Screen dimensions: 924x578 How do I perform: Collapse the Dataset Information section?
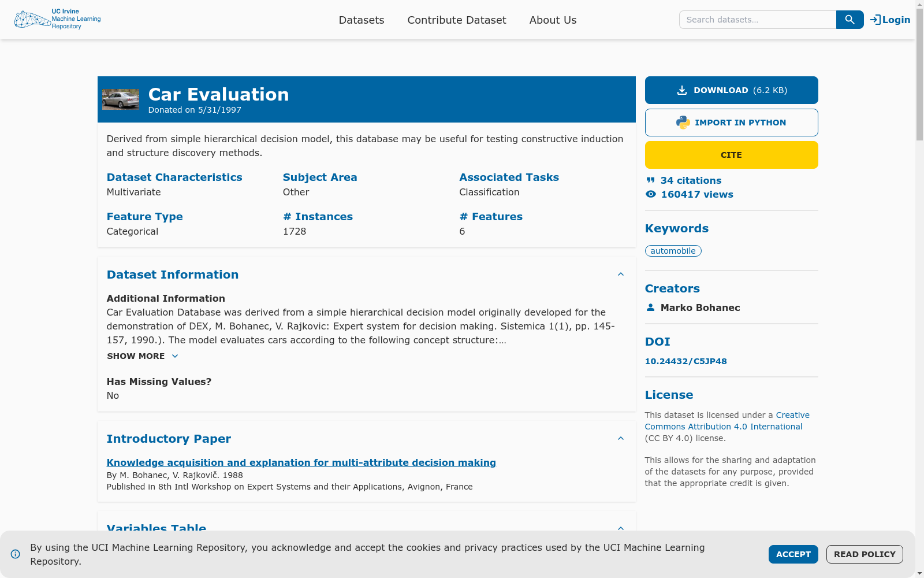[x=621, y=275]
